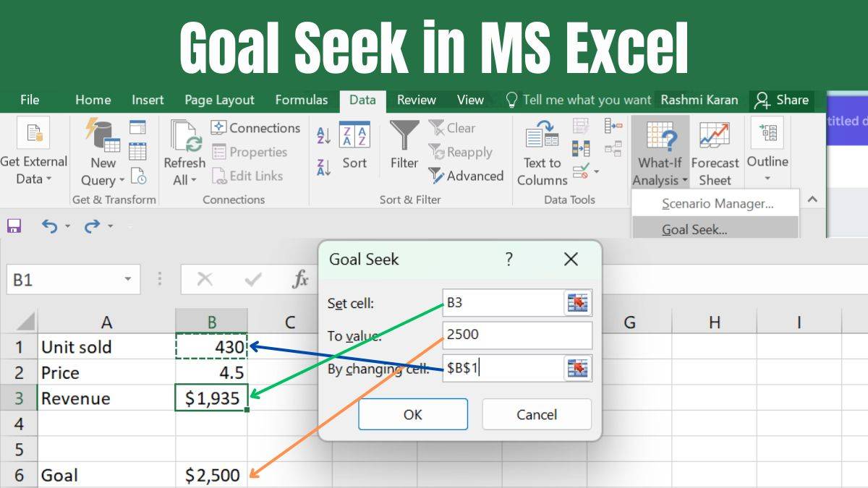Screen dimensions: 868x488
Task: Click the Set cell input field
Action: [503, 303]
